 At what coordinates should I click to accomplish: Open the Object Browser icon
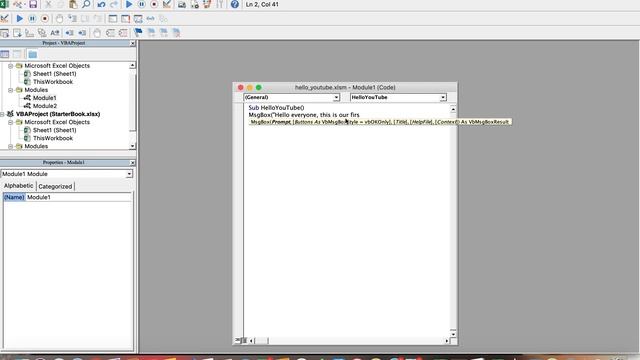pyautogui.click(x=207, y=4)
